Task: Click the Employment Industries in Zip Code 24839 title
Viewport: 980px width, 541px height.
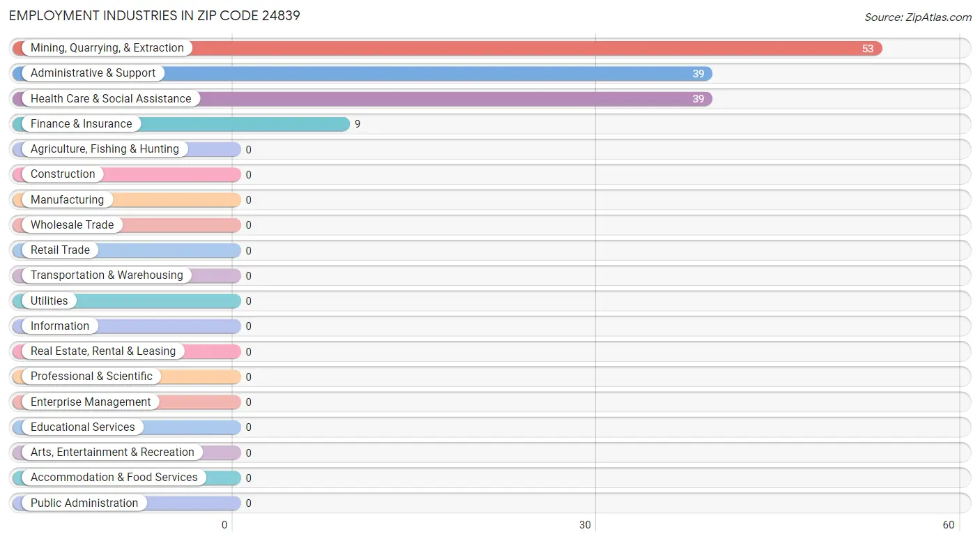Action: [155, 15]
